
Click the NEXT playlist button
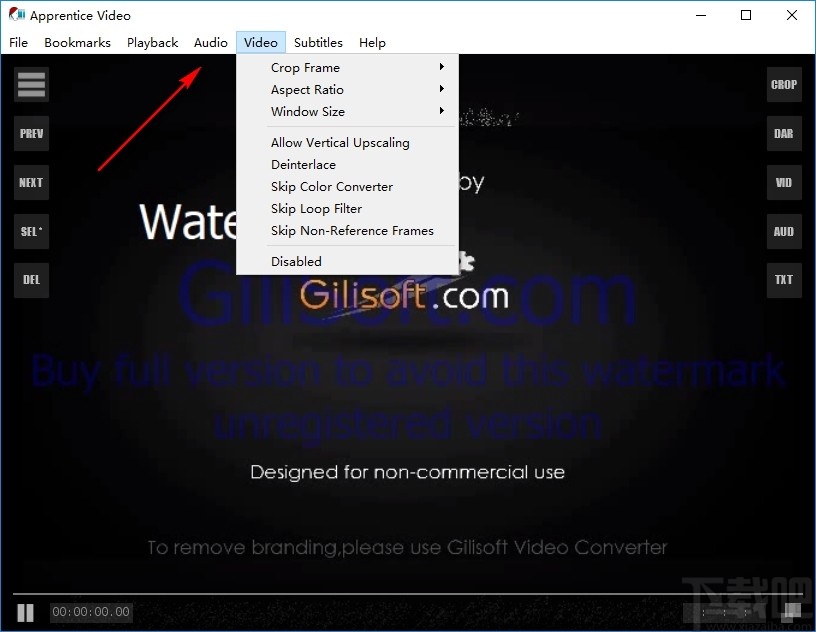pos(32,182)
